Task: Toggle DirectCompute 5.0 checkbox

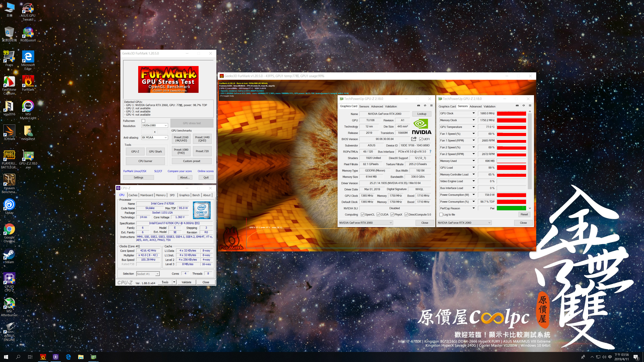Action: pos(406,215)
